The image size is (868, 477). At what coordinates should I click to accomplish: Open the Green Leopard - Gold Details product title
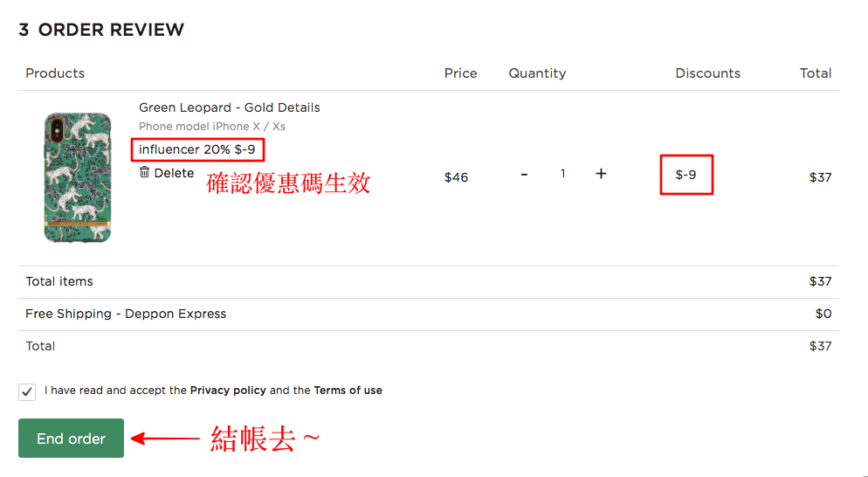point(229,107)
